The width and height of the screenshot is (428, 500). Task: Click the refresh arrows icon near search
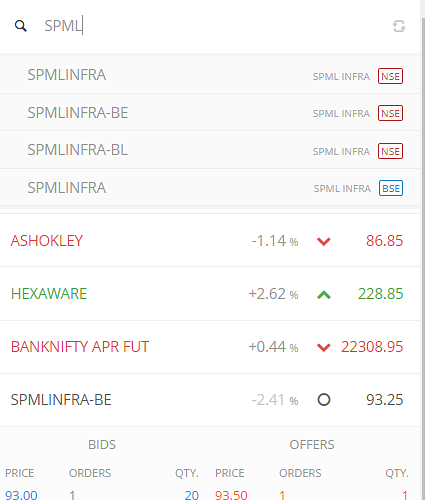(x=399, y=26)
